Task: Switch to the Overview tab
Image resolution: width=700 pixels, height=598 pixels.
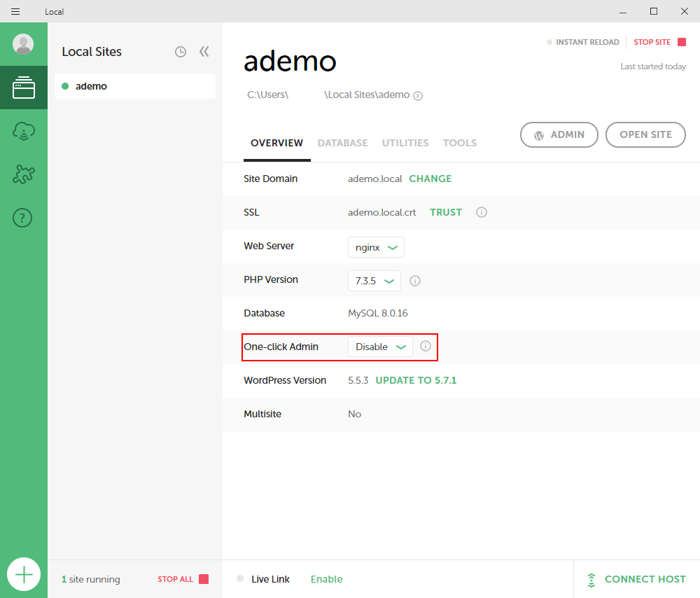Action: coord(276,143)
